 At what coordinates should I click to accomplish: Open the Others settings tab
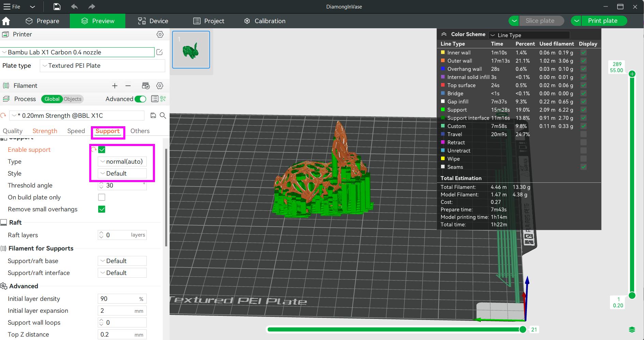click(x=140, y=131)
